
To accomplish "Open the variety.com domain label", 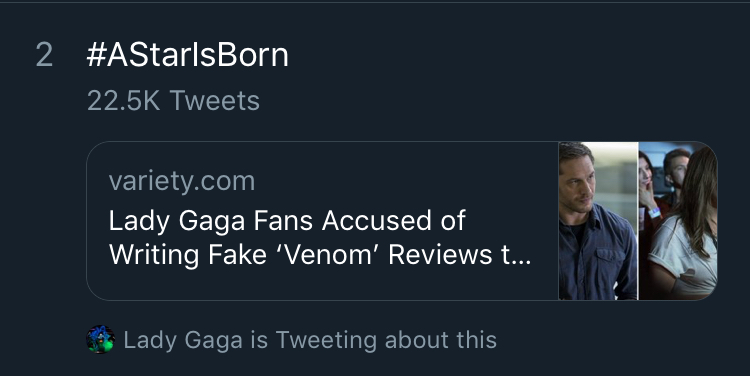I will pos(182,181).
